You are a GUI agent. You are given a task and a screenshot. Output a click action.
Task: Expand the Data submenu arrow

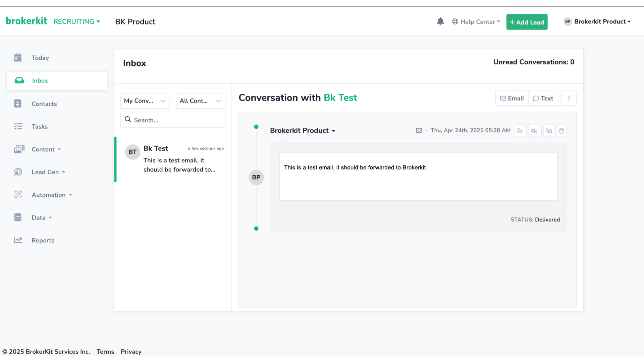pyautogui.click(x=50, y=218)
